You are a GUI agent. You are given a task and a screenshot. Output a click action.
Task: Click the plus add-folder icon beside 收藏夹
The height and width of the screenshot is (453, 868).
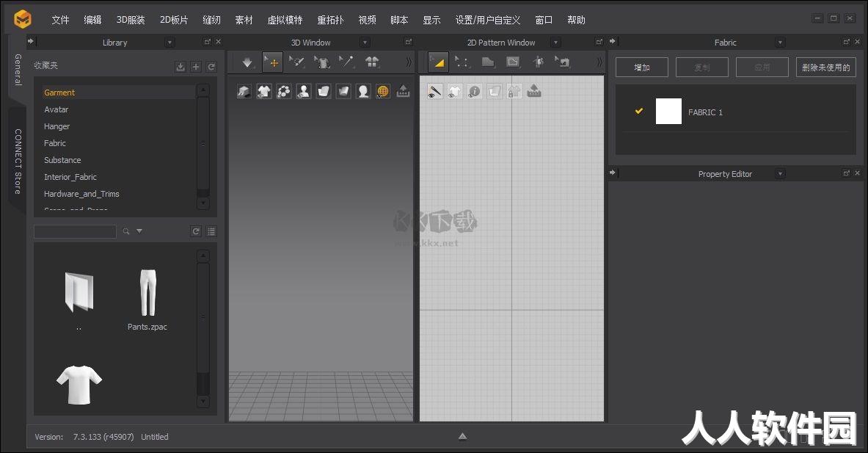(x=196, y=67)
